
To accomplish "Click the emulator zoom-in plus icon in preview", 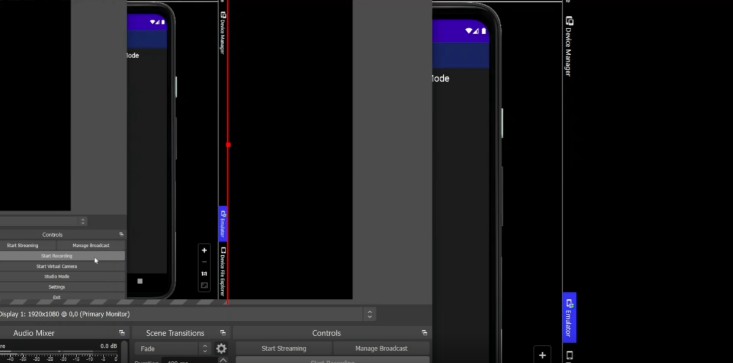I will coord(204,250).
